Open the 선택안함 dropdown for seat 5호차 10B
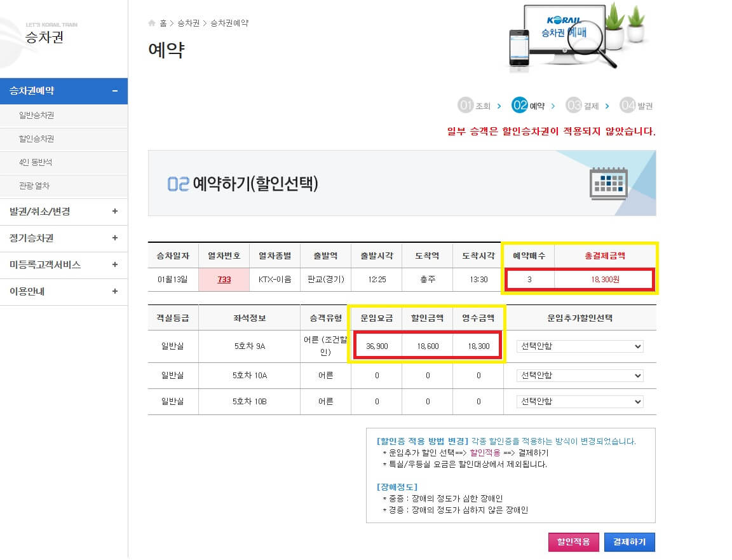Viewport: 732px width, 560px height. 579,401
